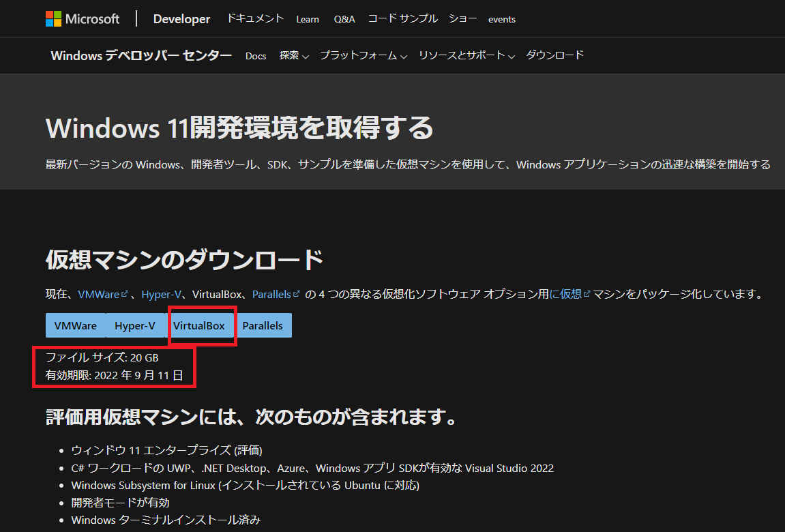Image resolution: width=785 pixels, height=532 pixels.
Task: Click the VMWare download button
Action: 76,325
